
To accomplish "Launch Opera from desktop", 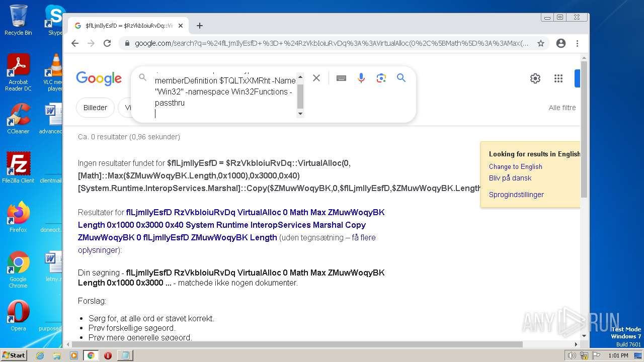I will coord(18,315).
